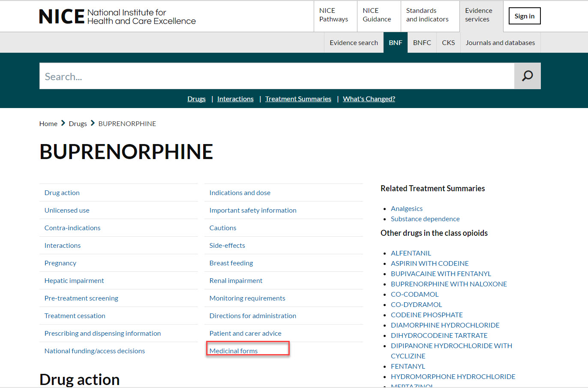This screenshot has height=388, width=588.
Task: Open Journals and databases tab
Action: click(x=500, y=43)
